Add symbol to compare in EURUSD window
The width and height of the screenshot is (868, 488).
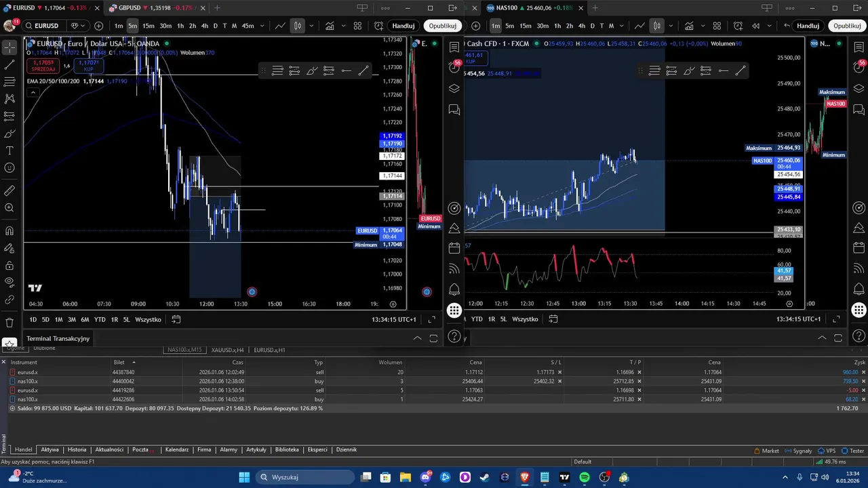[x=99, y=26]
